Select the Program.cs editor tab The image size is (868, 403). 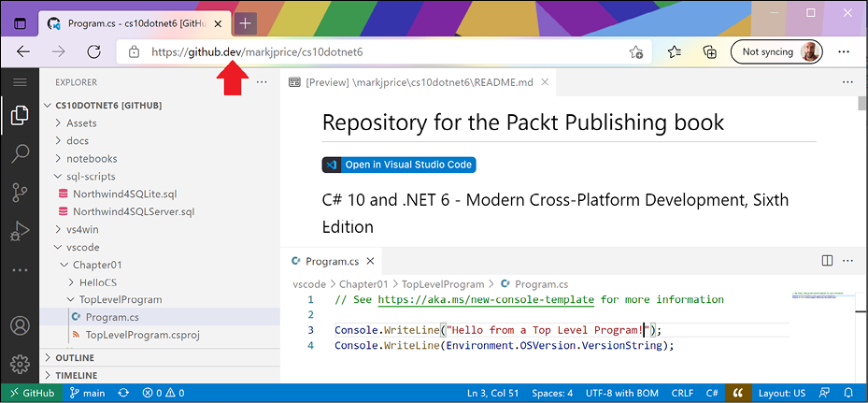pyautogui.click(x=332, y=262)
